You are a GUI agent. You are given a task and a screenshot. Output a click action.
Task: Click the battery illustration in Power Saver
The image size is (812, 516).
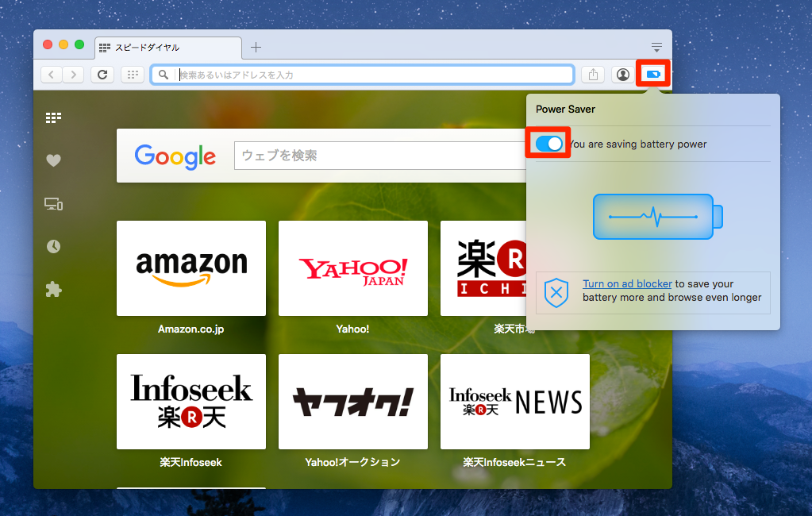click(658, 217)
